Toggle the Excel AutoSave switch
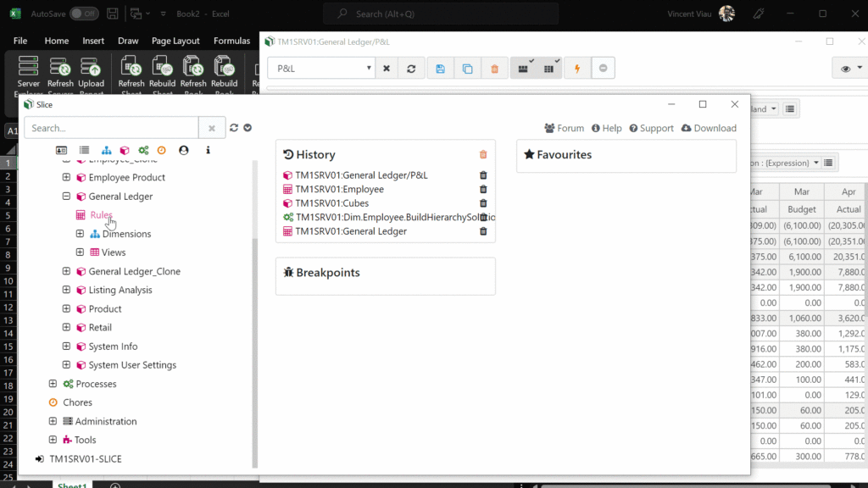Image resolution: width=868 pixels, height=488 pixels. coord(83,14)
